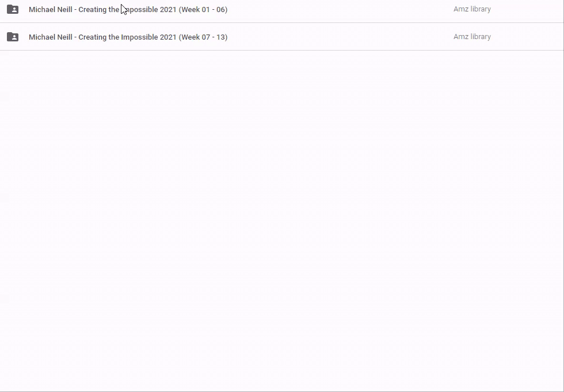This screenshot has height=392, width=564.
Task: Click blank space between first folder name and owner
Action: (340, 10)
